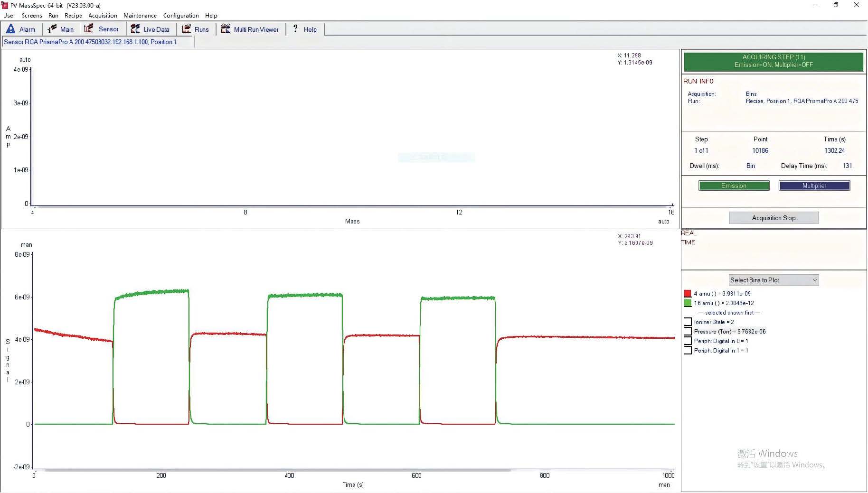
Task: Enable the Pressure (Torr) checkbox
Action: click(688, 331)
